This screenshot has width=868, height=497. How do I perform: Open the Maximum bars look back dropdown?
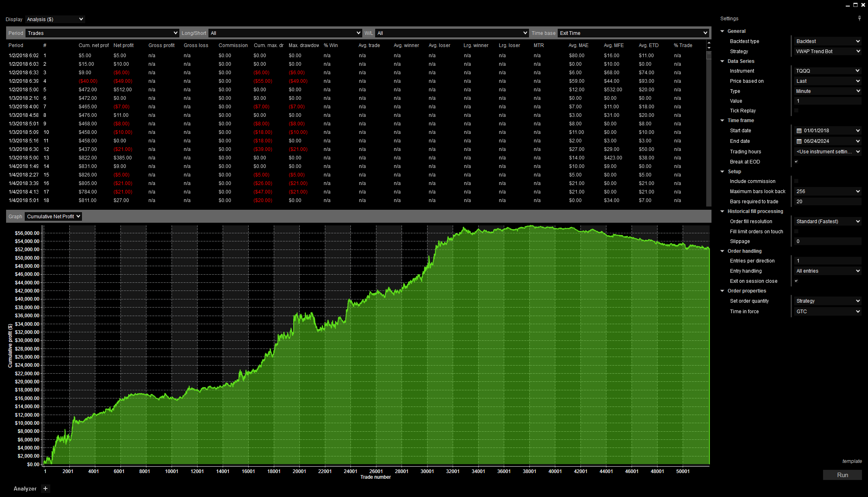pos(827,191)
